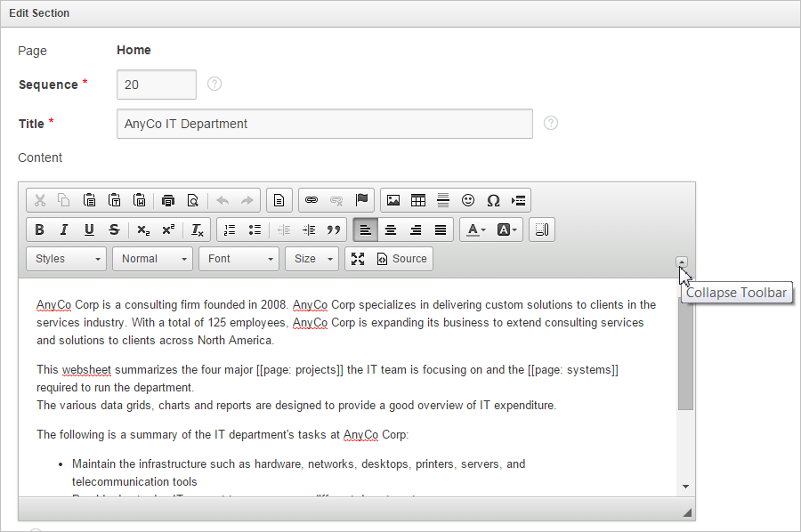
Task: Open the Sequence help tooltip
Action: [214, 84]
